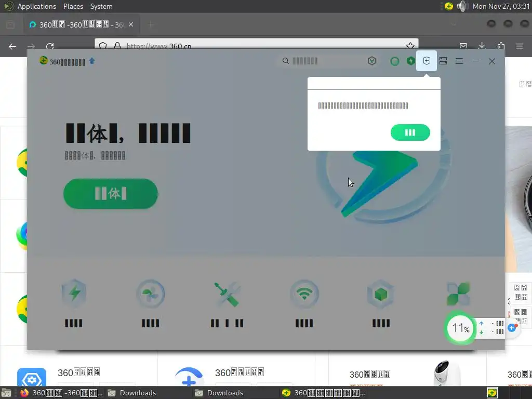Click the volume speaker icon
Viewport: 532px width, 399px height.
click(462, 6)
